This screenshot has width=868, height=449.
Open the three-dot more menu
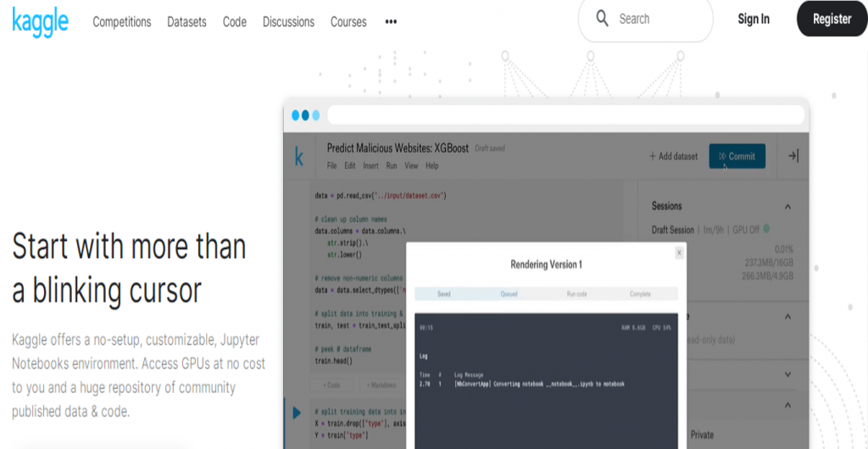391,22
